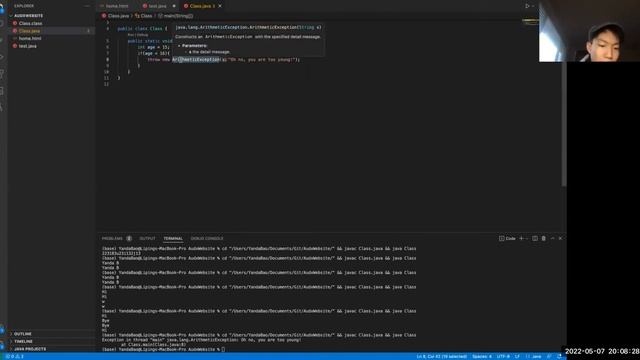Open the feedback icon in status bar
Viewport: 640px width, 360px height.
pyautogui.click(x=549, y=356)
